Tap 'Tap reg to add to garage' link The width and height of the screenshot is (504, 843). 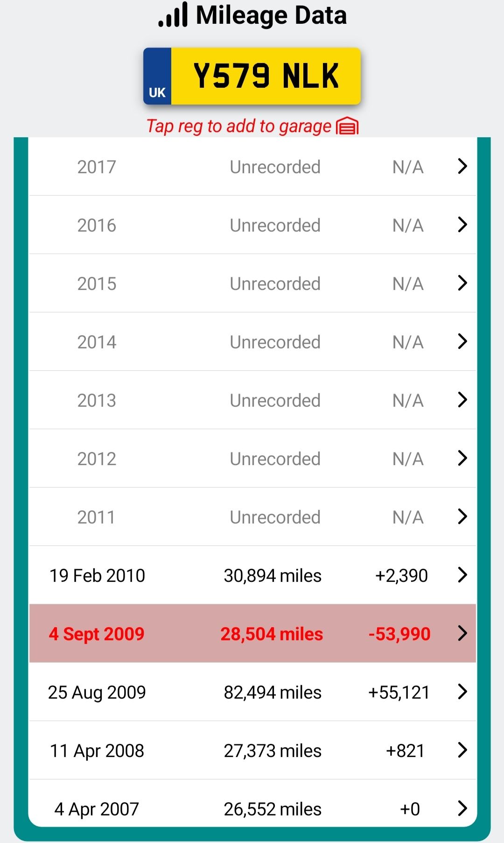point(238,126)
